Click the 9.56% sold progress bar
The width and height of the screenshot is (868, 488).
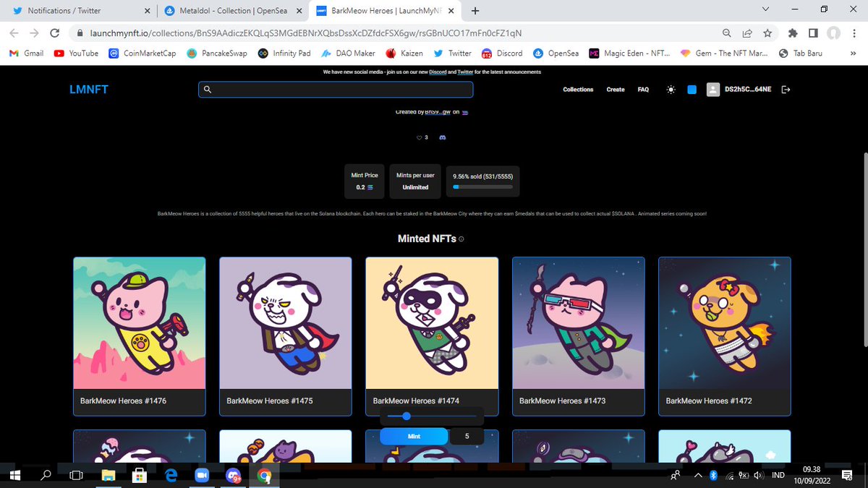[482, 187]
